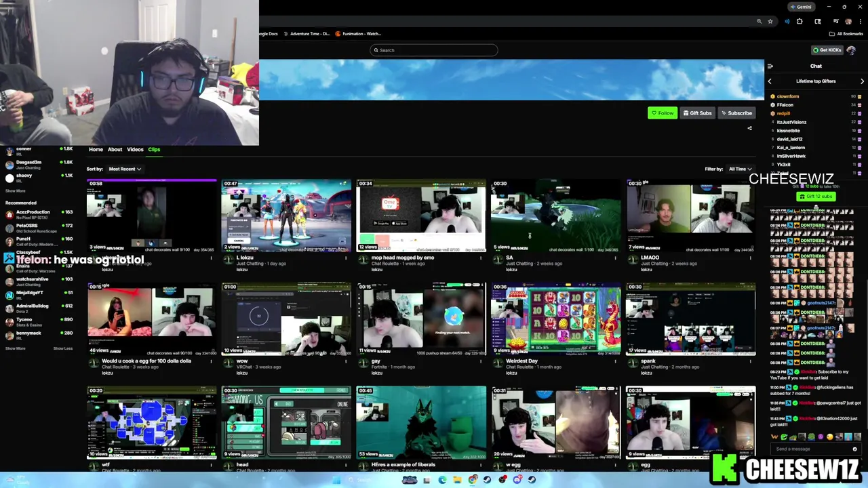Viewport: 868px width, 488px height.
Task: Open the 'Would u cook a egg' clip thumbnail
Action: tap(152, 319)
